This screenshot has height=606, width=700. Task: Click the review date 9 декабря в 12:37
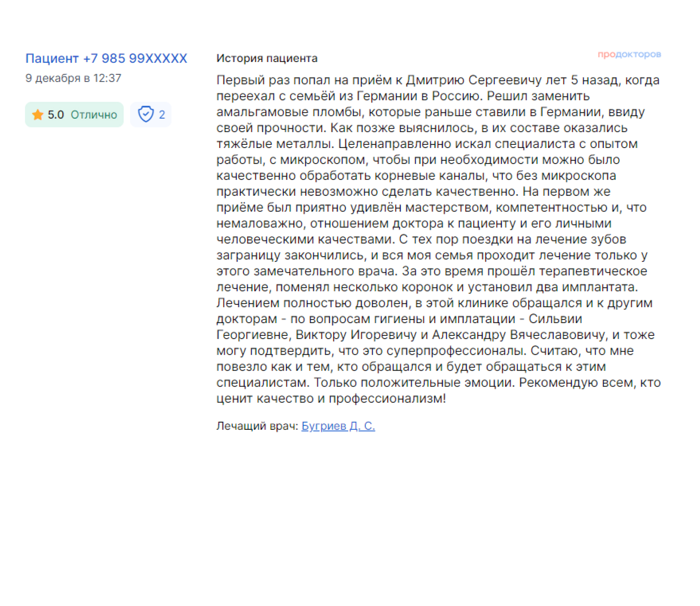click(x=73, y=78)
